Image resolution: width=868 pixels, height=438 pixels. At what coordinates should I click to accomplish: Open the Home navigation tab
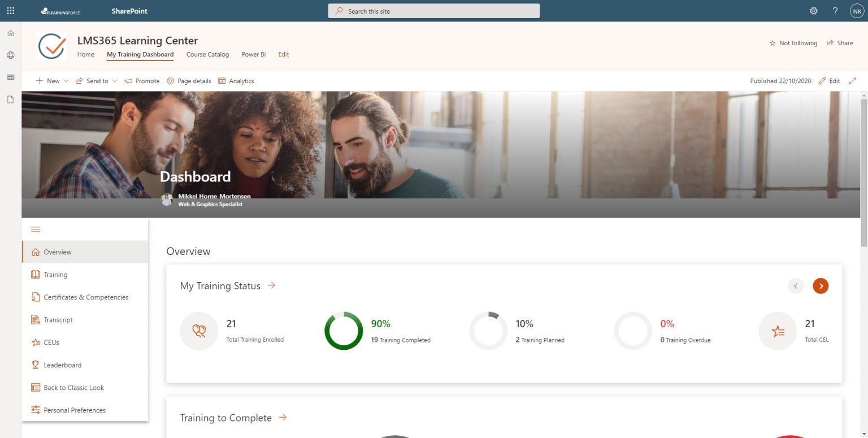coord(86,54)
